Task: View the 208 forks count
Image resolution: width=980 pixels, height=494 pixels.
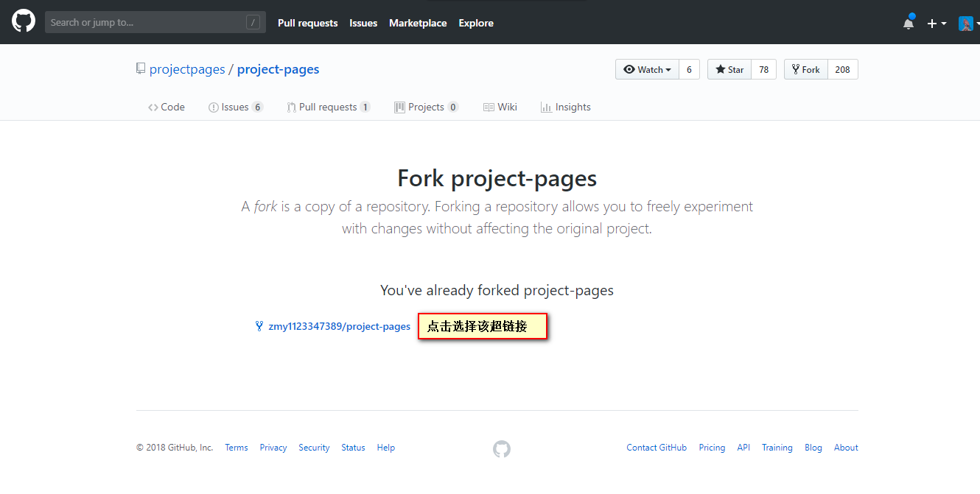Action: tap(842, 69)
